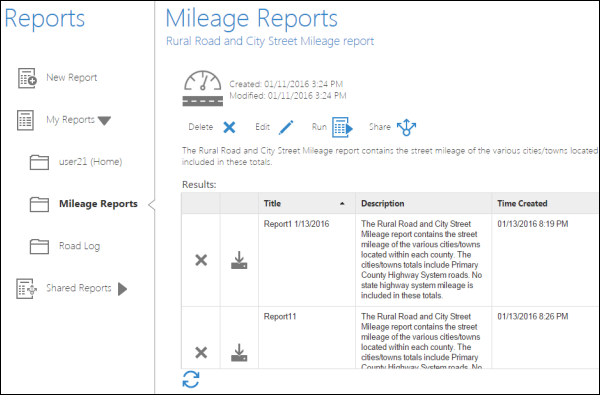Click the Shared Reports icon

point(26,289)
